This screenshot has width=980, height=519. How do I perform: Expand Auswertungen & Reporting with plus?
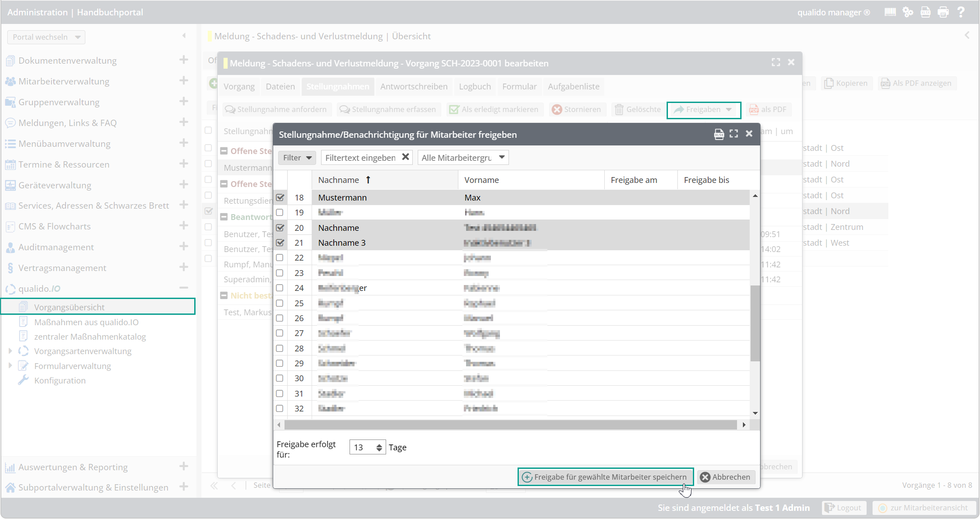pyautogui.click(x=184, y=466)
